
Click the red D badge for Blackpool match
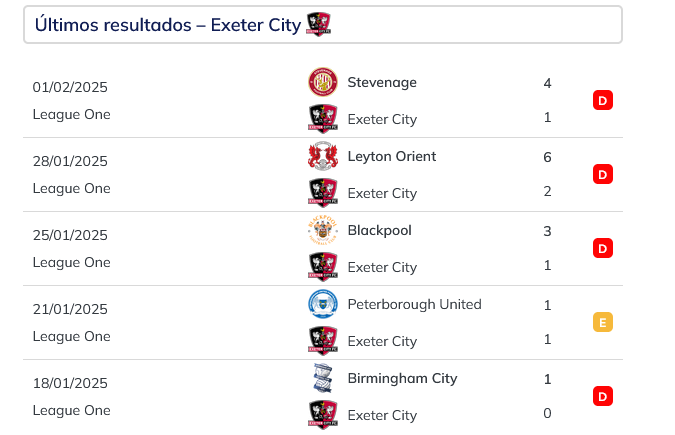point(603,248)
